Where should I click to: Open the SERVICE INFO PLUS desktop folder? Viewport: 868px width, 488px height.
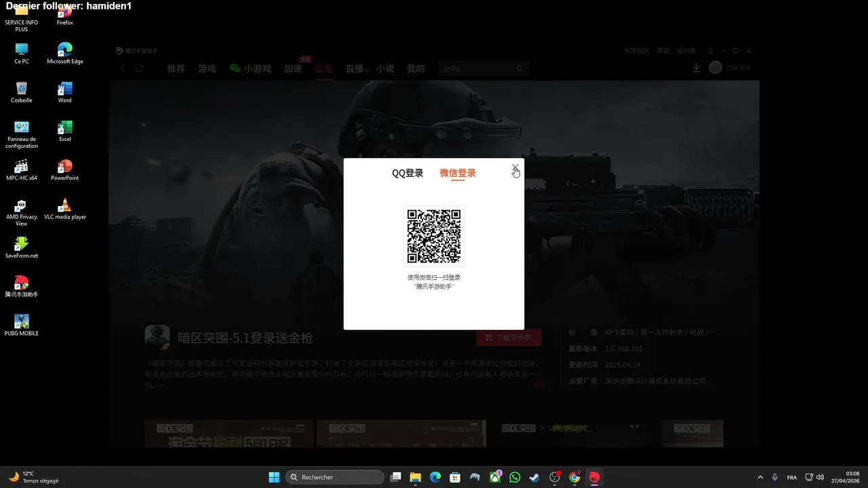coord(22,19)
